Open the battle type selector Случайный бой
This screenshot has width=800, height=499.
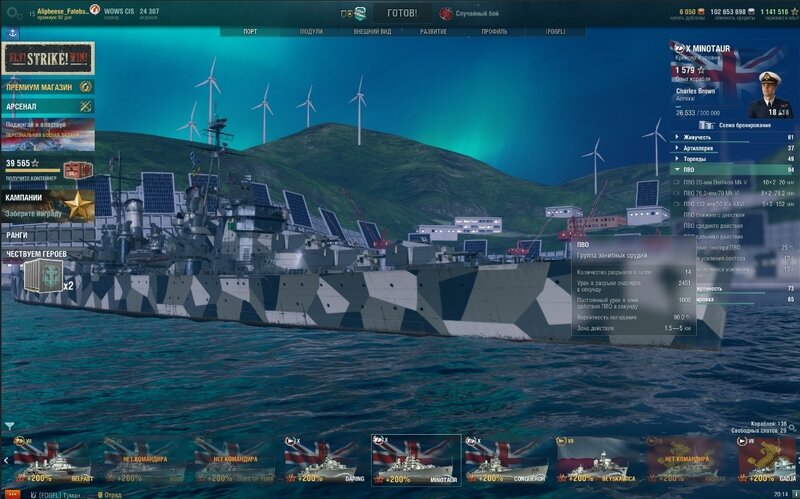pyautogui.click(x=469, y=13)
